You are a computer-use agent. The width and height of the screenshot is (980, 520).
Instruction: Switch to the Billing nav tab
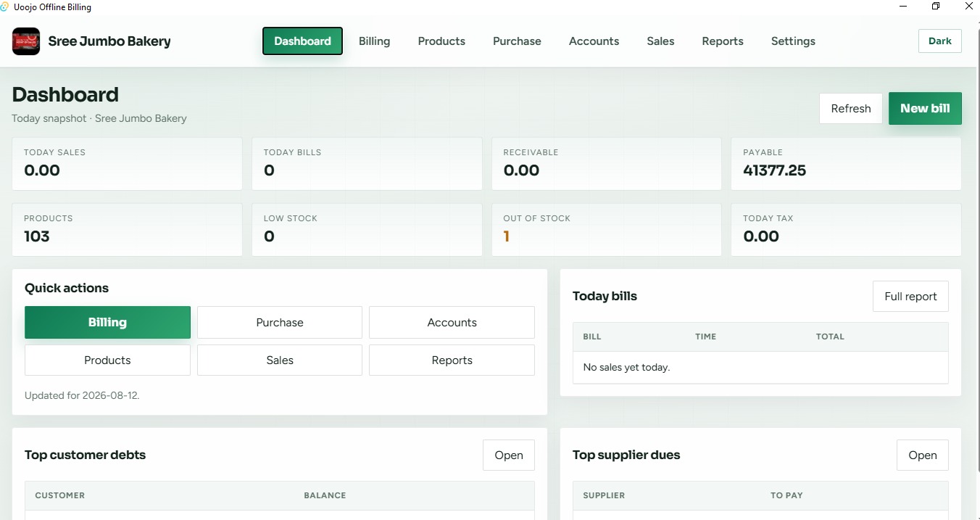coord(374,41)
